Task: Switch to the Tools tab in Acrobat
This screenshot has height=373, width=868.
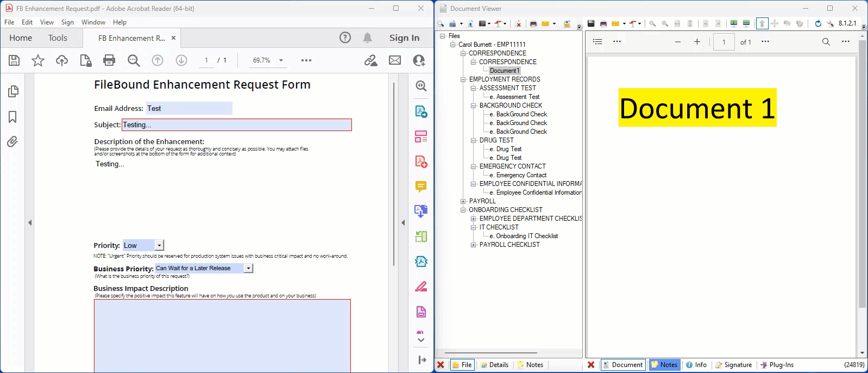Action: pos(58,38)
